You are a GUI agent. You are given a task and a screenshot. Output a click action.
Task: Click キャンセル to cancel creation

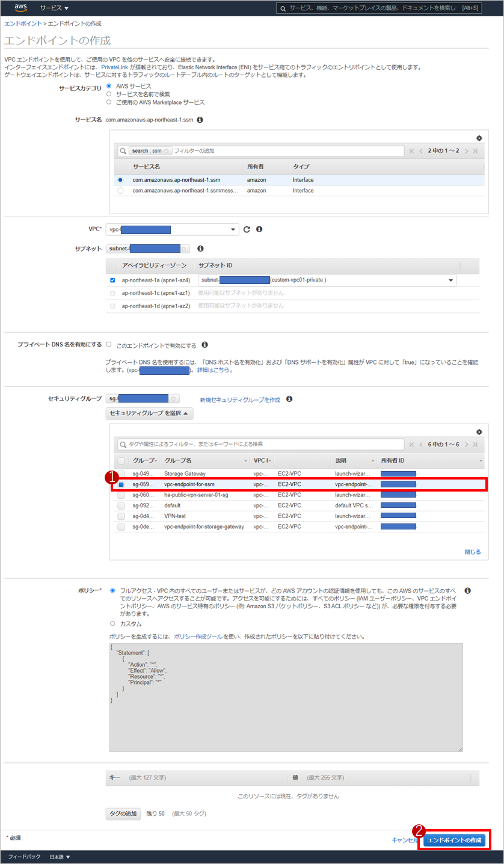click(x=404, y=841)
